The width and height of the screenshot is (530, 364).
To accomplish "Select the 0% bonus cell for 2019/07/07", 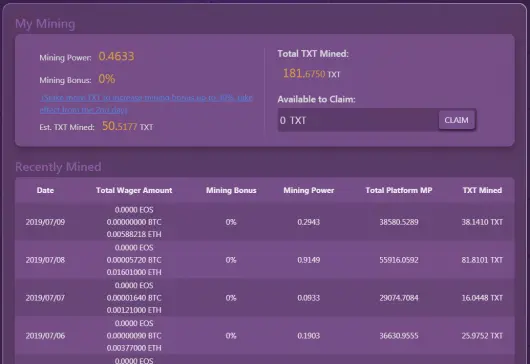I will coord(231,298).
